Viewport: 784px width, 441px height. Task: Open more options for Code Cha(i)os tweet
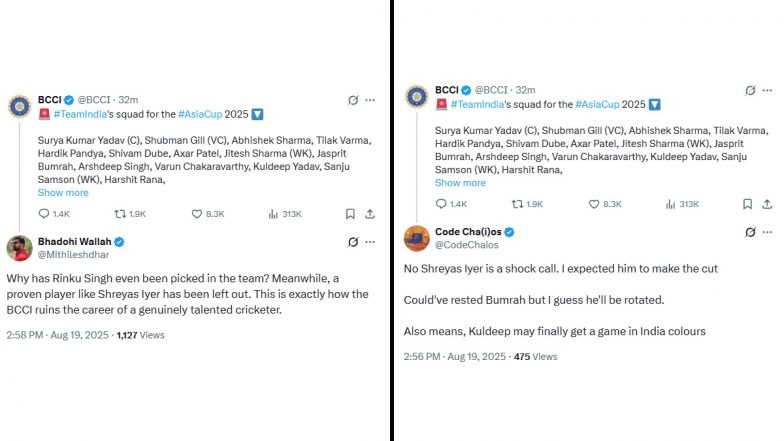[x=767, y=232]
